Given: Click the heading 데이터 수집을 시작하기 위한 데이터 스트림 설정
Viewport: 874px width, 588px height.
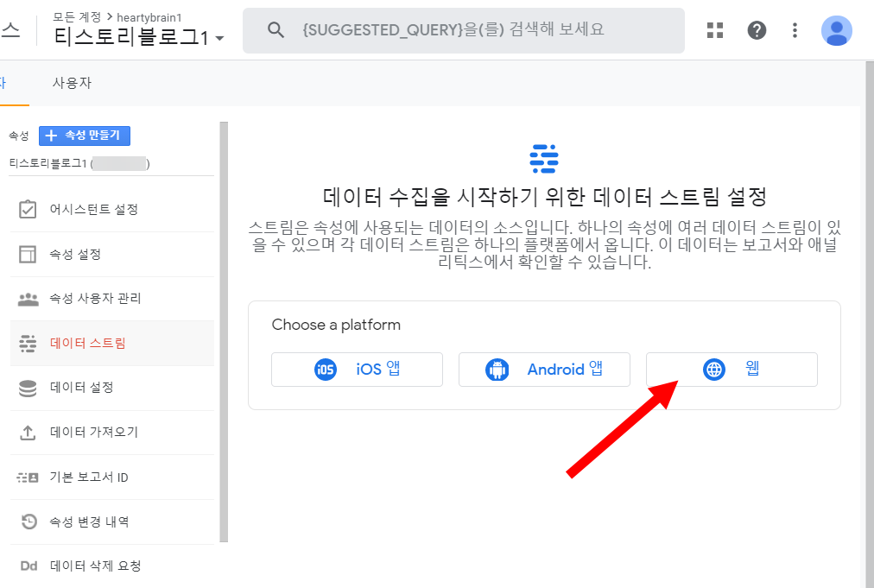Looking at the screenshot, I should (545, 197).
